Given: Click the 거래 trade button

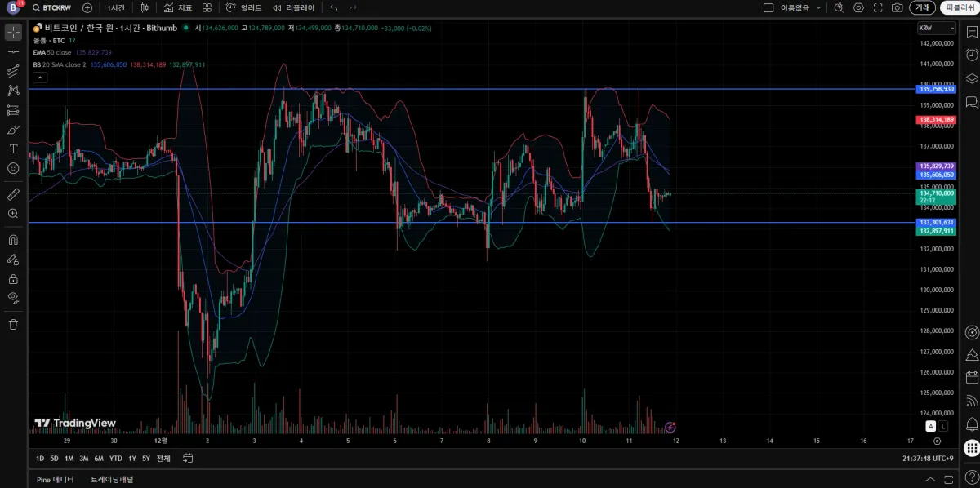Looking at the screenshot, I should [x=922, y=7].
